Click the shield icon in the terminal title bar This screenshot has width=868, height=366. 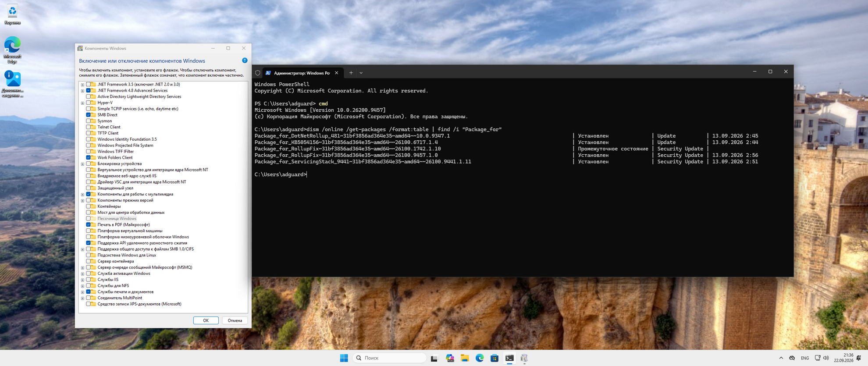(x=258, y=73)
